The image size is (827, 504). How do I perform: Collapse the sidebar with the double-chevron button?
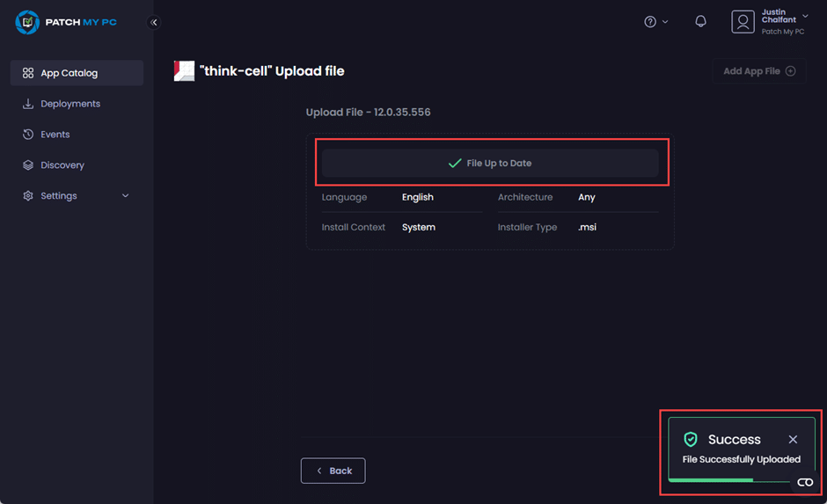pos(154,22)
